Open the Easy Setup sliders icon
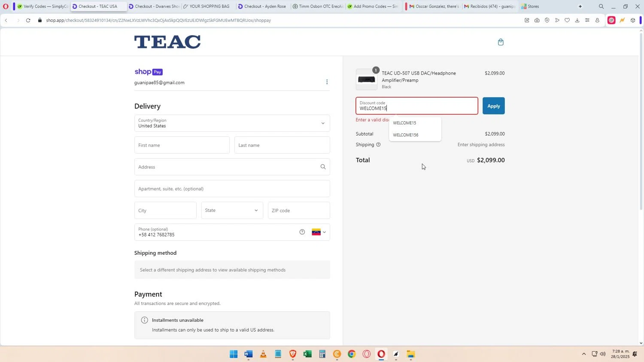This screenshot has width=644, height=362. tap(587, 20)
